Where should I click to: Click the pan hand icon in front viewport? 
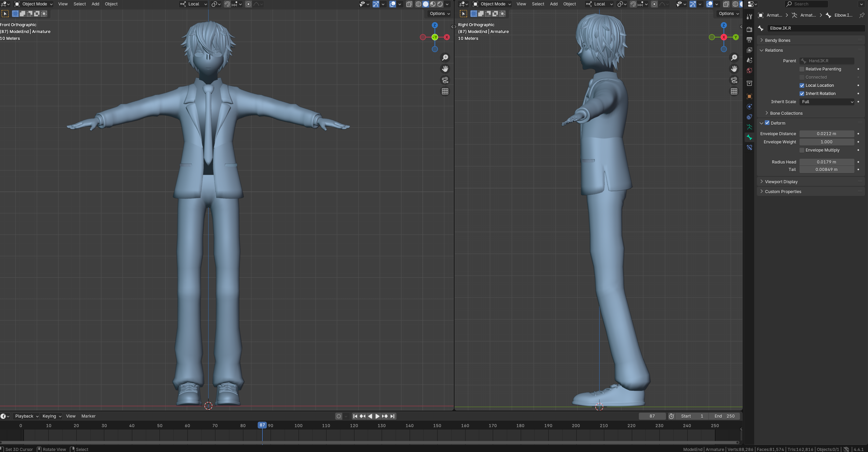tap(445, 69)
